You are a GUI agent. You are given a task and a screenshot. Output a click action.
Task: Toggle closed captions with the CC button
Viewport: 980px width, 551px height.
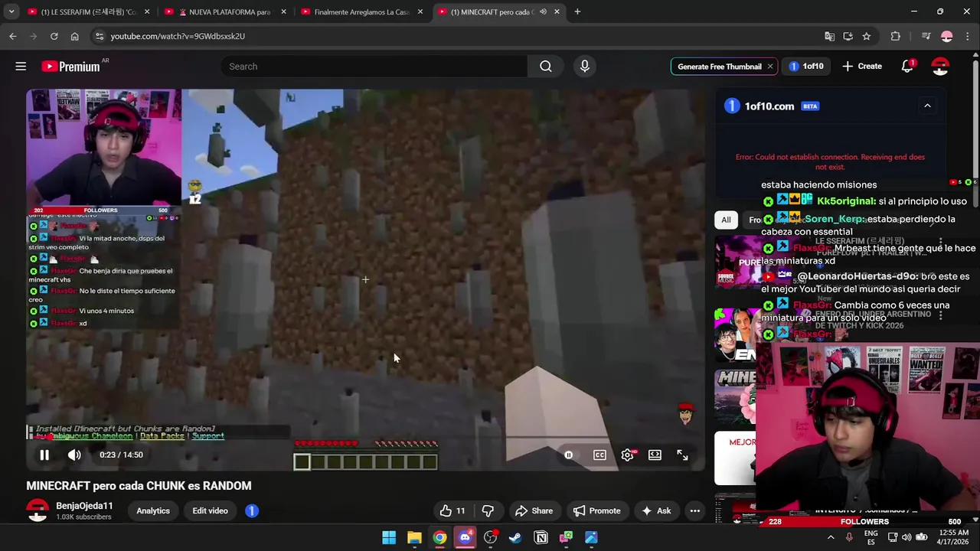click(599, 455)
